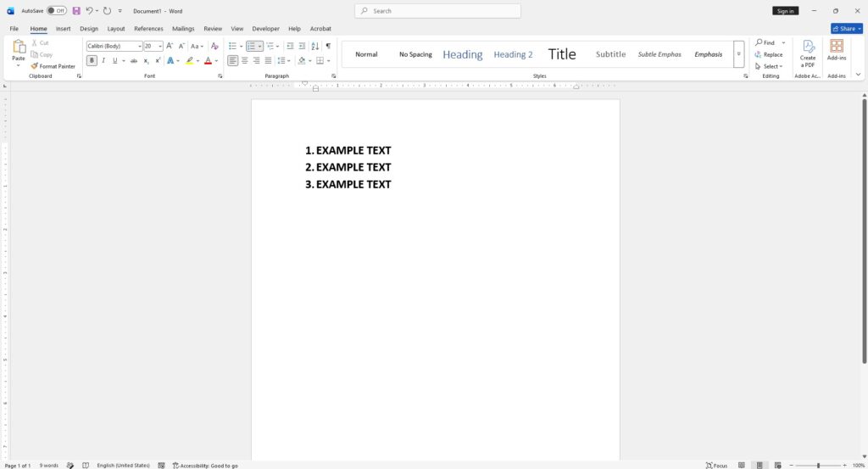Open the Change Case Aa dropdown
The height and width of the screenshot is (469, 868).
click(197, 46)
